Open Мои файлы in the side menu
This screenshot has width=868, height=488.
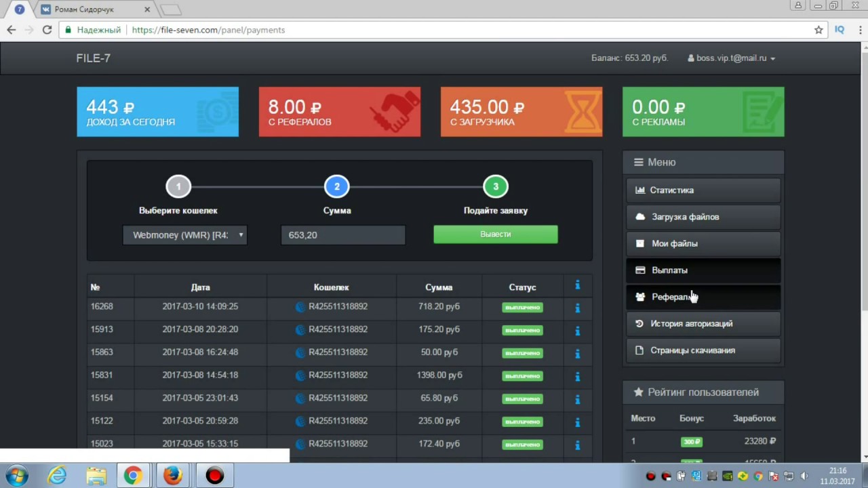coord(703,243)
